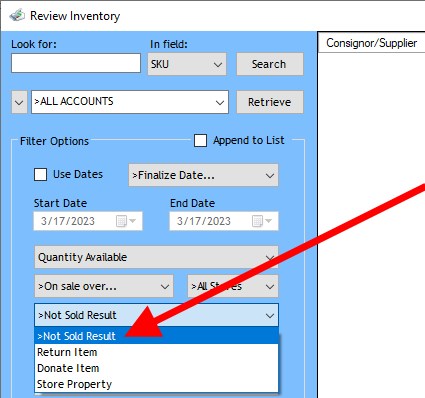Collapse the >Not Sold Result combo box

pyautogui.click(x=156, y=315)
